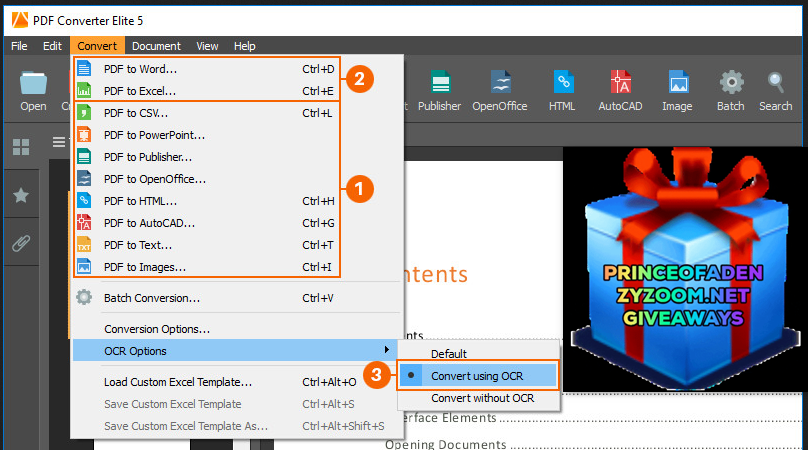Click the HTML toolbar icon
This screenshot has height=450, width=808.
563,82
